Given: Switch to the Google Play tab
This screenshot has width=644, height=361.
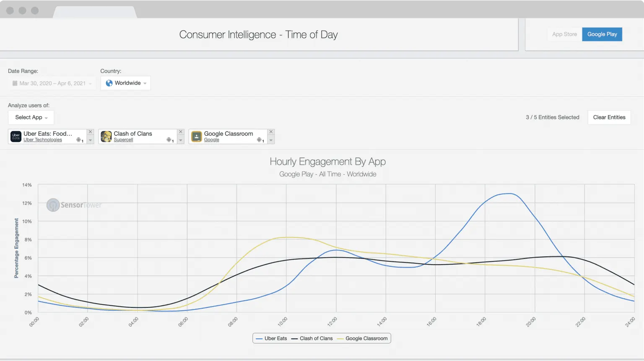Looking at the screenshot, I should point(602,34).
